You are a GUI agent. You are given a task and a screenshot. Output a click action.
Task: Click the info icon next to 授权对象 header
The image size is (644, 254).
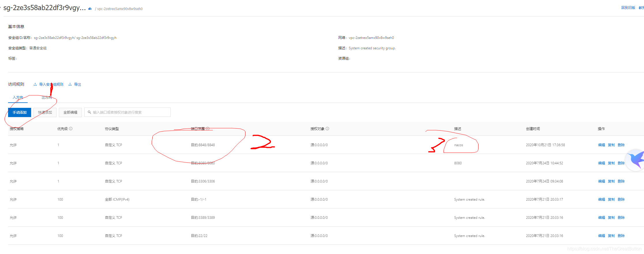tap(327, 129)
